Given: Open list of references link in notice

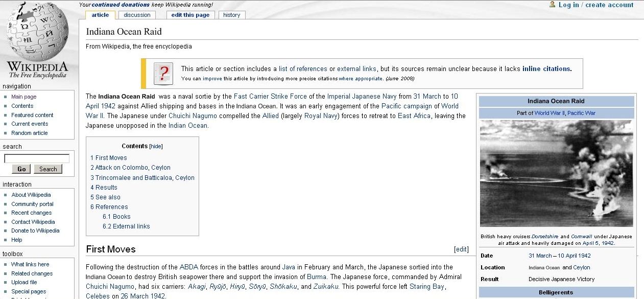Looking at the screenshot, I should click(x=303, y=69).
